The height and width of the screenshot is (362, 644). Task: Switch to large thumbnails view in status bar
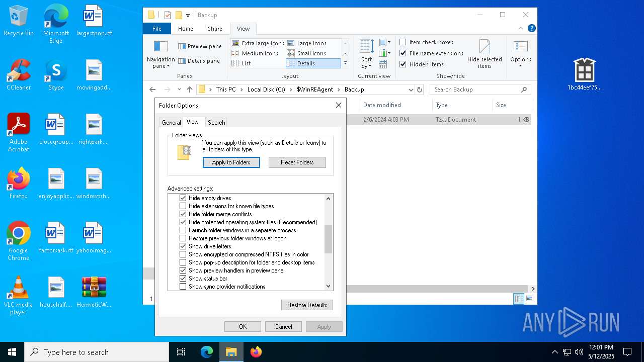(529, 299)
